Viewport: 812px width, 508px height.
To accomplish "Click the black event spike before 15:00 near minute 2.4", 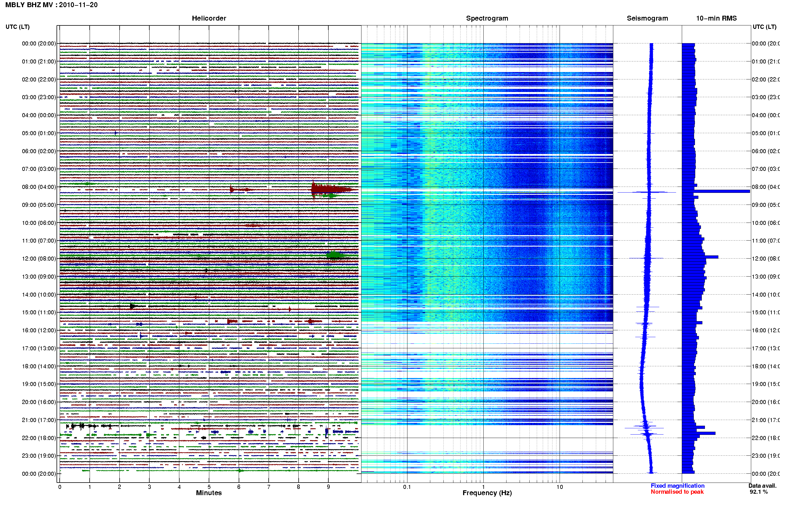I will tap(132, 306).
